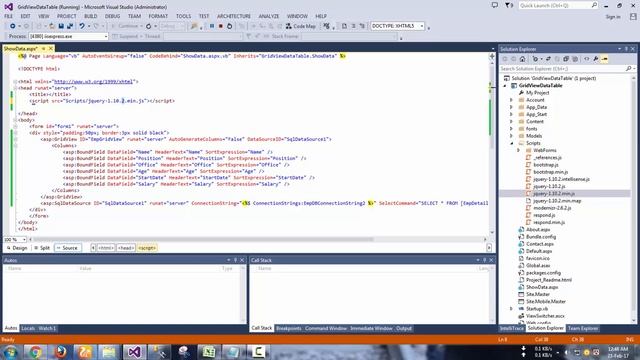
Task: Switch to the Team Explorer tab
Action: pos(583,329)
